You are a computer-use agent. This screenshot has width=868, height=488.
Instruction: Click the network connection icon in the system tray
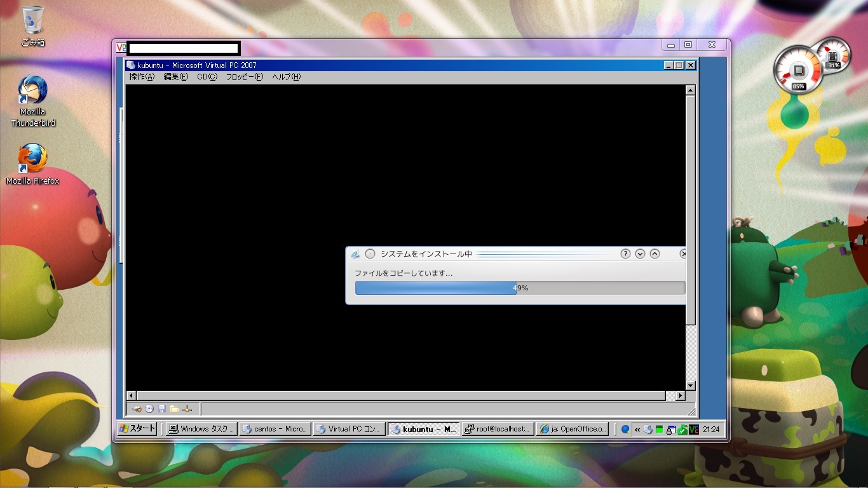671,429
